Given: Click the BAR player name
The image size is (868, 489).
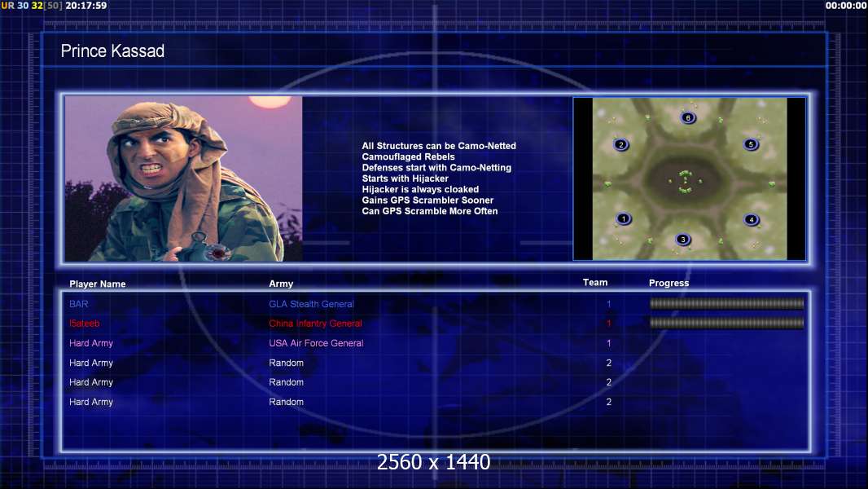Looking at the screenshot, I should (79, 304).
